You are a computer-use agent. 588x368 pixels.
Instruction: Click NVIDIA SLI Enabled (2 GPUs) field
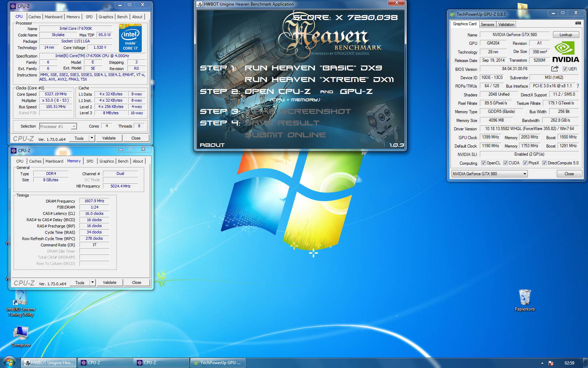(529, 154)
